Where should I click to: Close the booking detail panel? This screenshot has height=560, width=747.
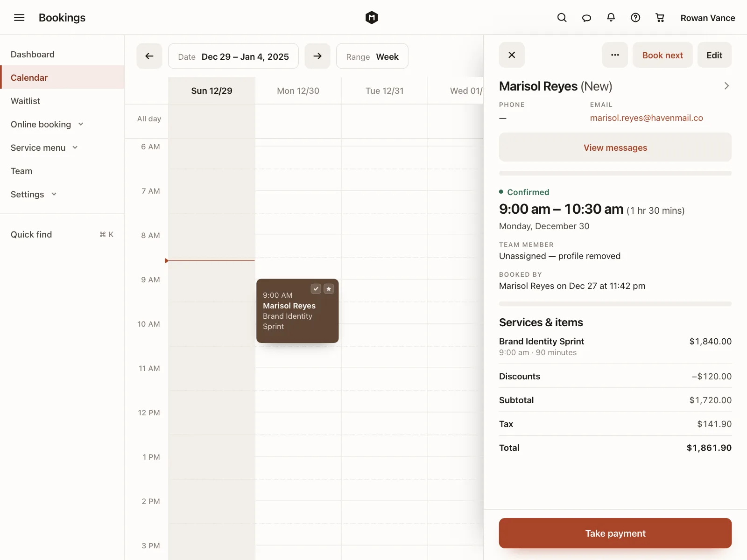(512, 55)
